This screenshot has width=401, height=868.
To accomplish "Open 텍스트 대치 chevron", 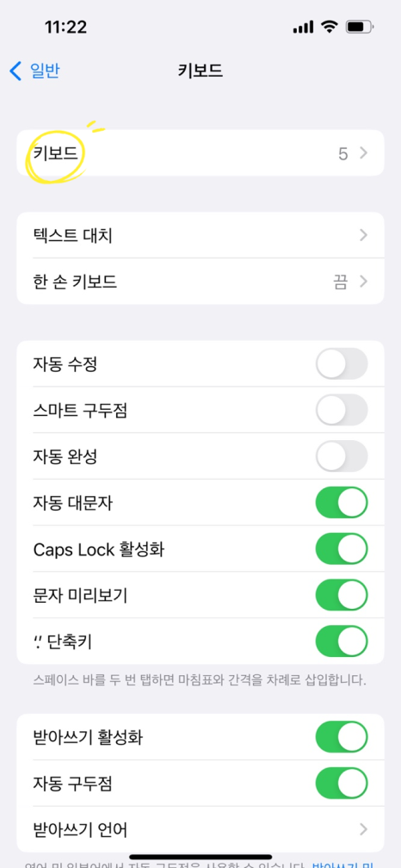I will [363, 235].
